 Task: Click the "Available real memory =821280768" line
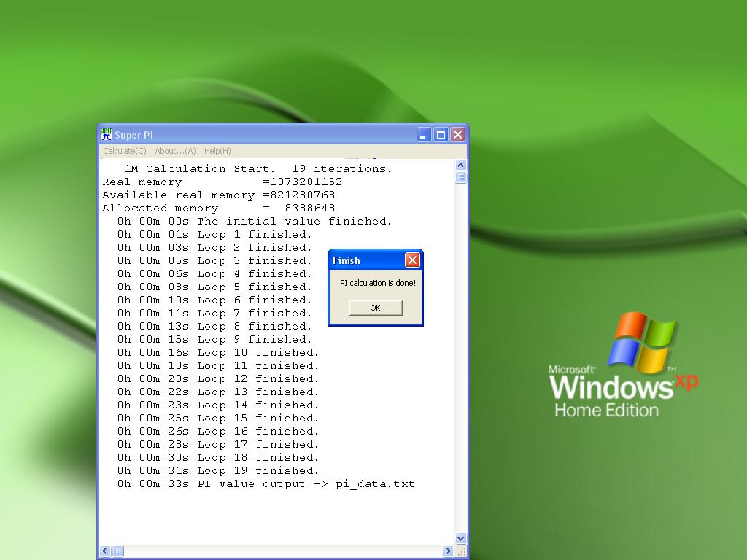coord(219,195)
